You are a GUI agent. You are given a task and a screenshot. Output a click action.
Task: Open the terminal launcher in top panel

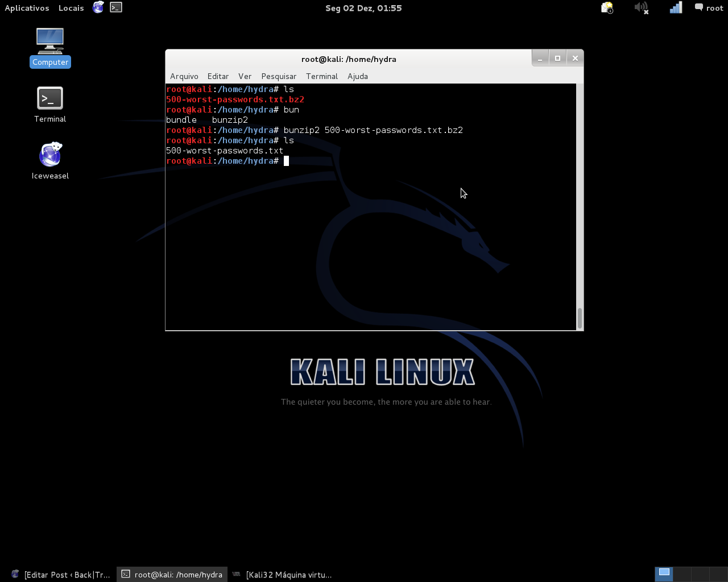[x=116, y=7]
